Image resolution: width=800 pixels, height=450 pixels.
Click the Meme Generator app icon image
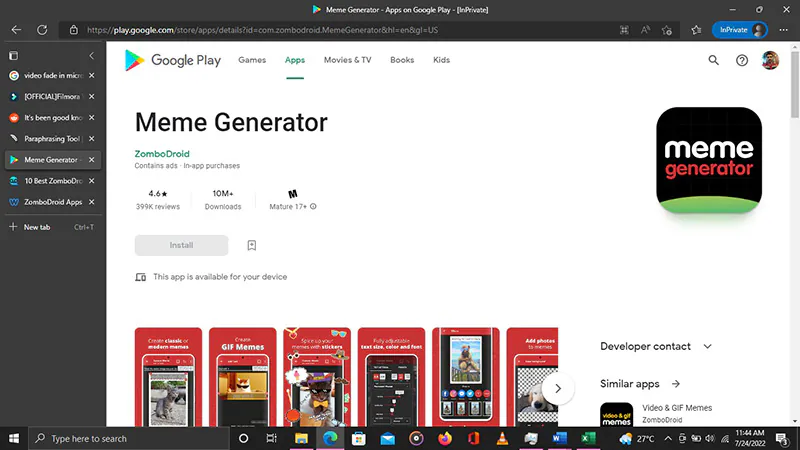click(x=709, y=160)
